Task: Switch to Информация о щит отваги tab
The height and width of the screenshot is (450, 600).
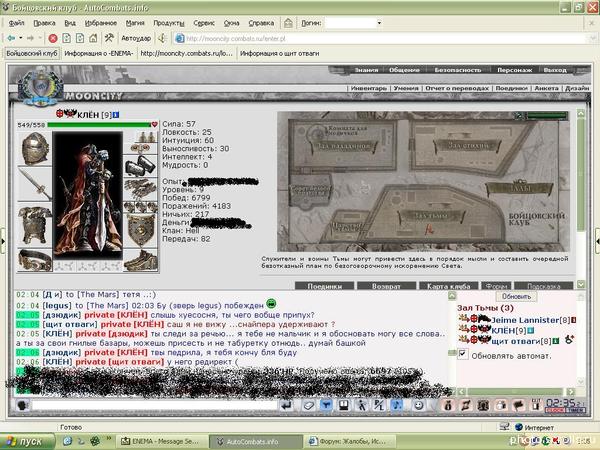Action: coord(279,54)
